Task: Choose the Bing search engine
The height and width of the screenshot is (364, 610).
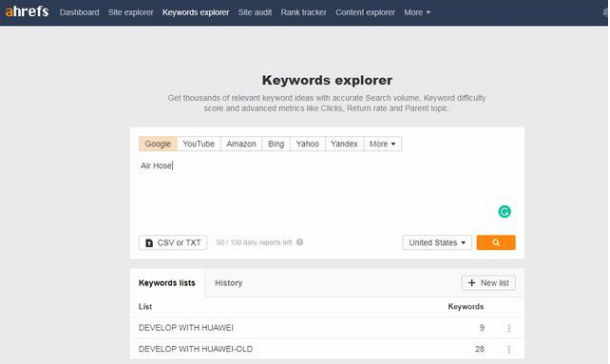Action: pos(276,144)
